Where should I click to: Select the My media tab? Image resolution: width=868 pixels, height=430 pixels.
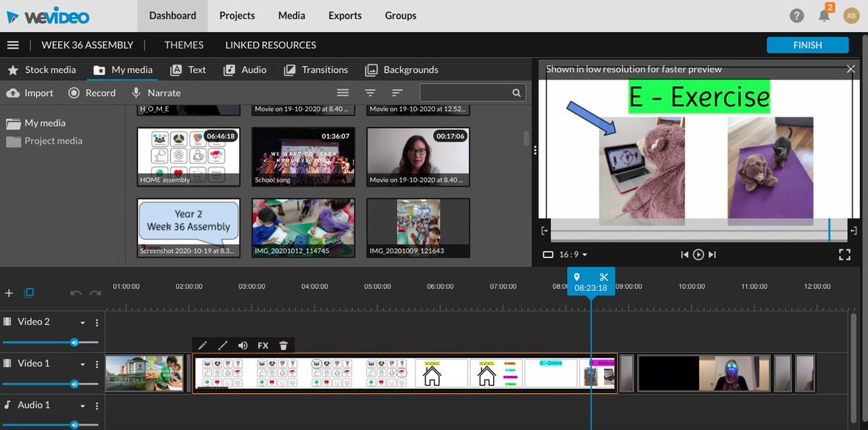coord(123,70)
